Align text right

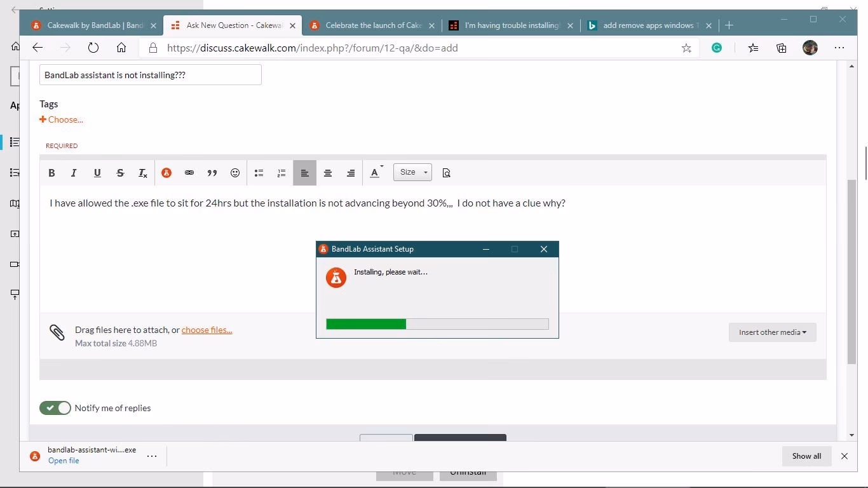point(351,173)
